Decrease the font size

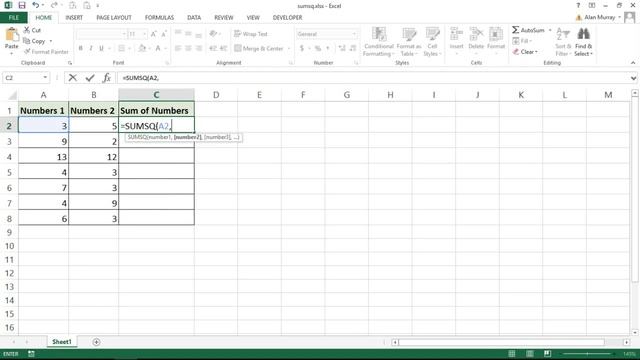[164, 34]
